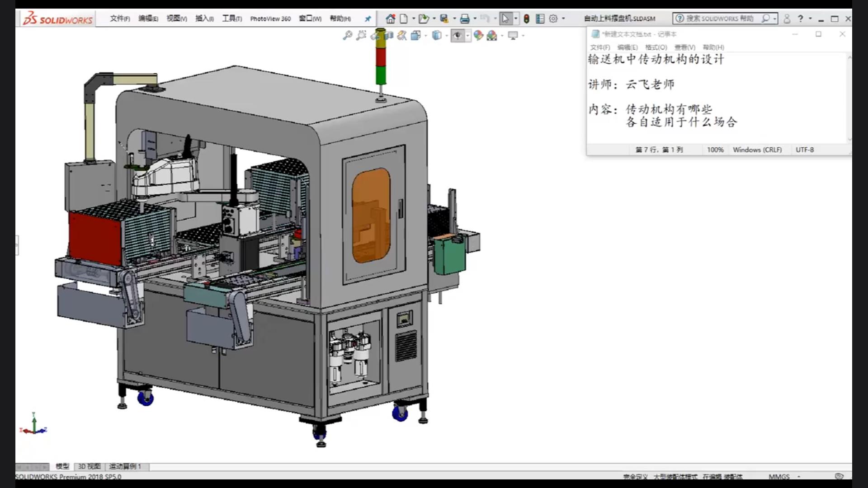Toggle the Select cursor tool
This screenshot has width=868, height=488.
pos(505,19)
